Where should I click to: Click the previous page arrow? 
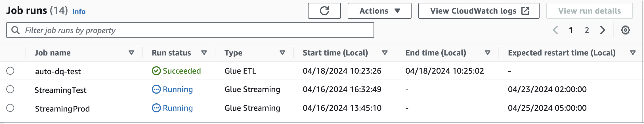(555, 30)
